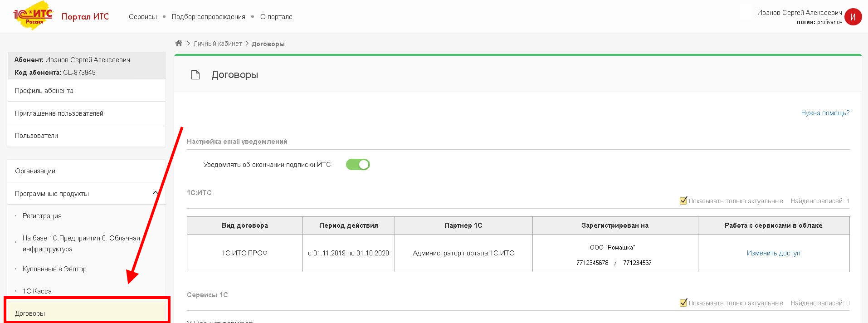Screen dimensions: 868x323
Task: Select highlighted Договоры sidebar item
Action: pos(30,313)
